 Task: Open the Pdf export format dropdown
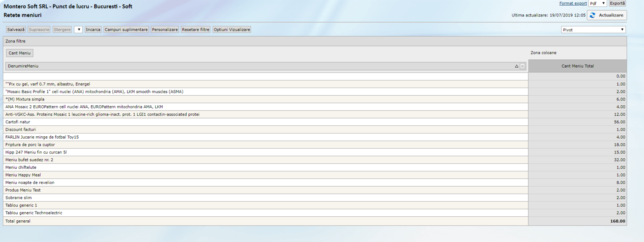(597, 3)
